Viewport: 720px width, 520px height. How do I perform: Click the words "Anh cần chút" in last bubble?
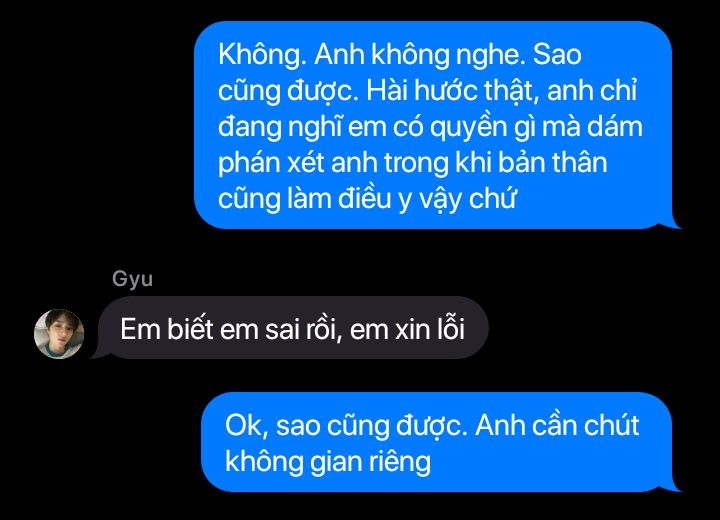pyautogui.click(x=557, y=426)
